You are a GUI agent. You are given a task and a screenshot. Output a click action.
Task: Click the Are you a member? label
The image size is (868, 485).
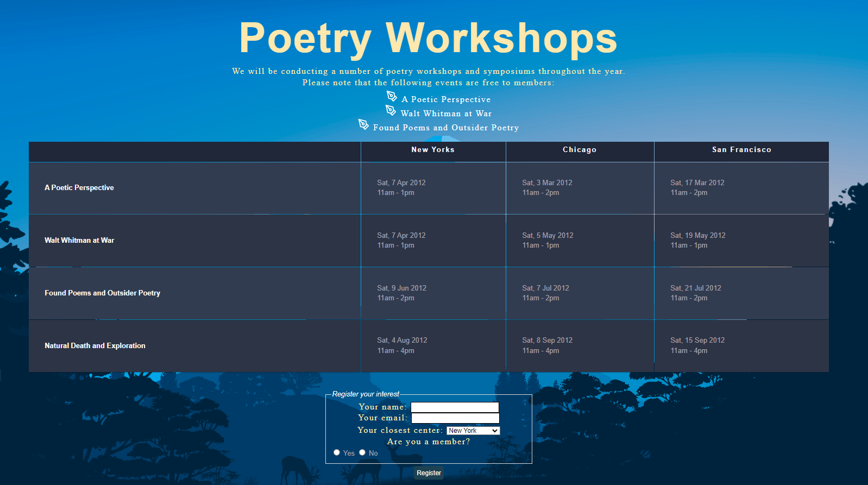pos(429,442)
